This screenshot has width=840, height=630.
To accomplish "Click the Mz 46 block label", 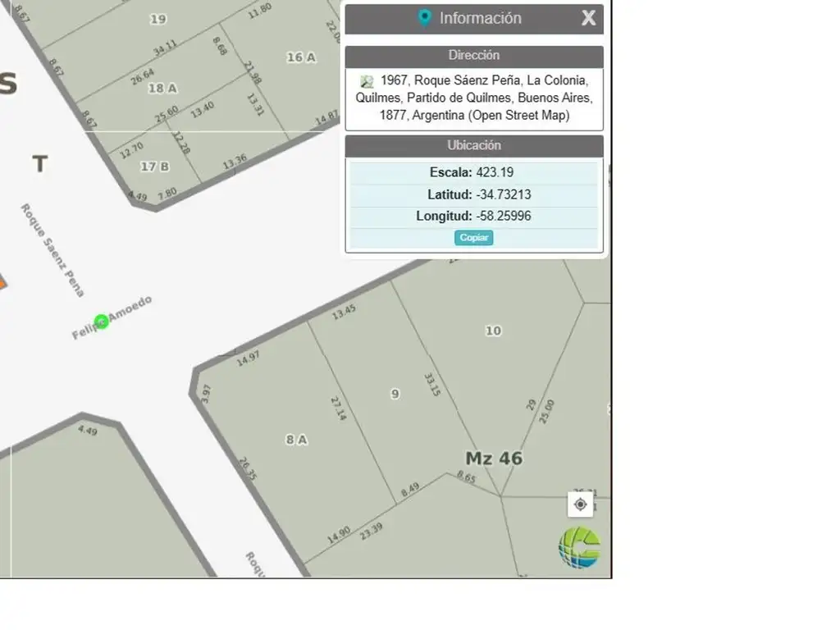I will (493, 458).
